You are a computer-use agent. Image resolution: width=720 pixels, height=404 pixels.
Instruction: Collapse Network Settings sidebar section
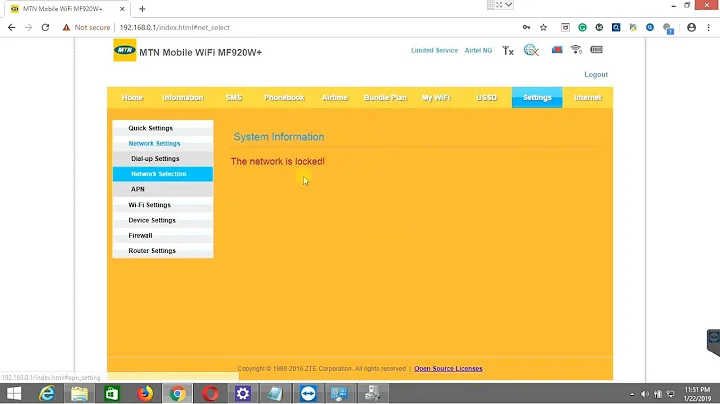coord(163,143)
